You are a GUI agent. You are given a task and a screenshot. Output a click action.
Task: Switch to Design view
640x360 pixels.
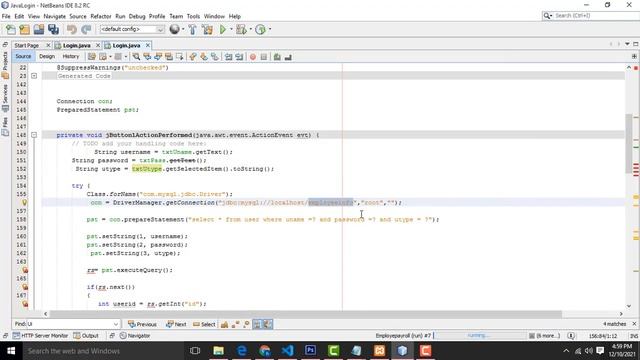point(47,56)
